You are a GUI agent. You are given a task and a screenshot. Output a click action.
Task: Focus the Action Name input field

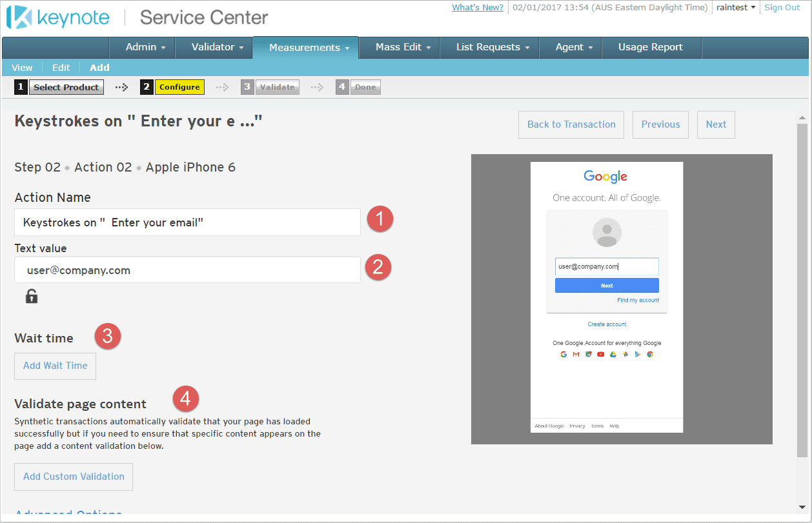[x=187, y=222]
